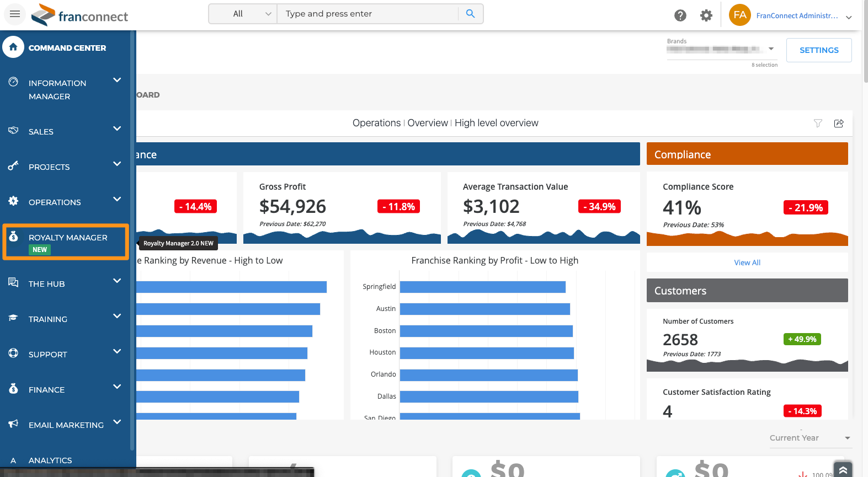Expand the Email Marketing menu chevron
The width and height of the screenshot is (868, 477).
coord(117,422)
